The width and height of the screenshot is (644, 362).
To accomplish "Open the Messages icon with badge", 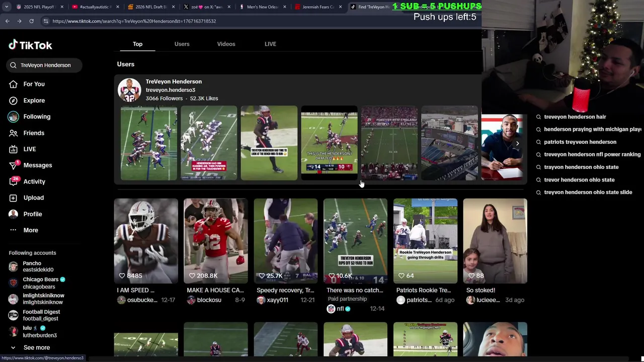I will 14,165.
